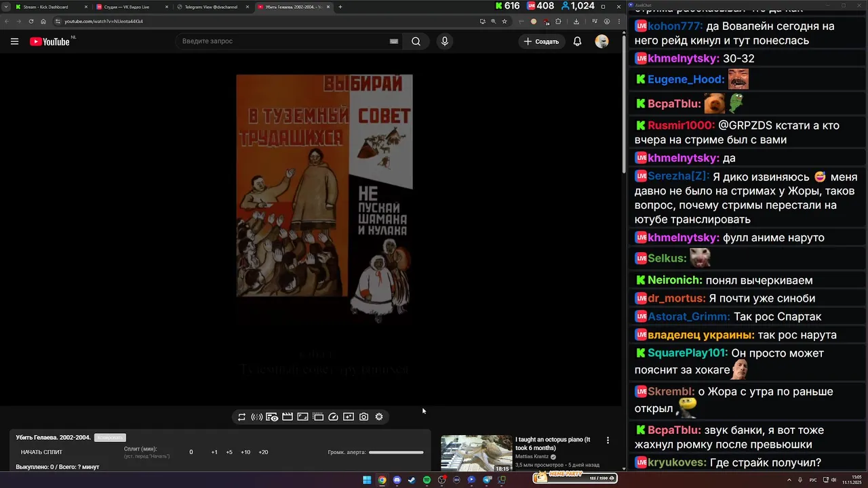
Task: Open the taskbar clock showing 15:05
Action: [851, 480]
